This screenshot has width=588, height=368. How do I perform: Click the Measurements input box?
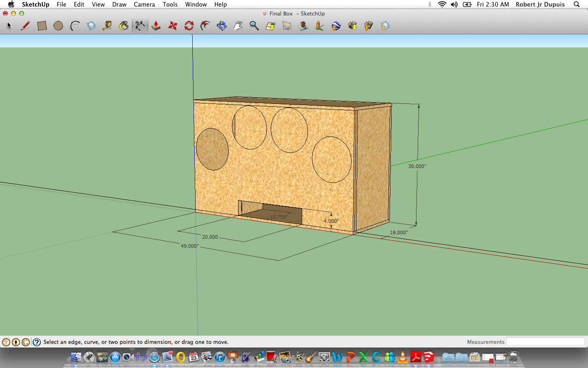tap(545, 342)
